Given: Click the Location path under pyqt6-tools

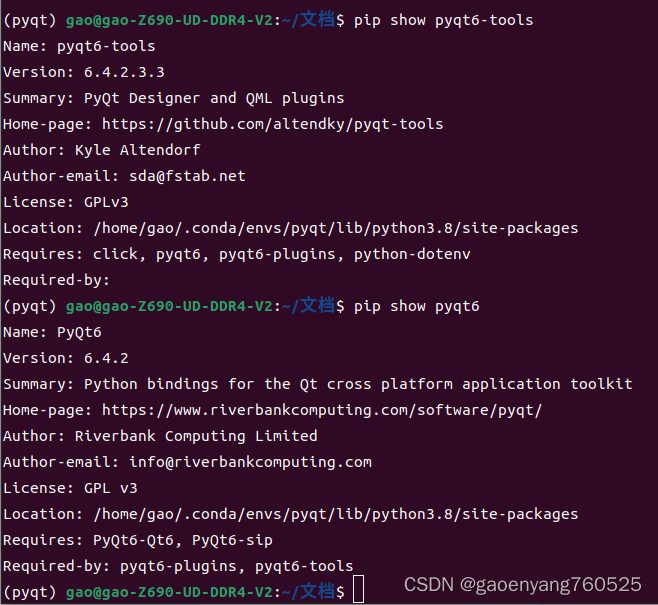Looking at the screenshot, I should tap(336, 228).
